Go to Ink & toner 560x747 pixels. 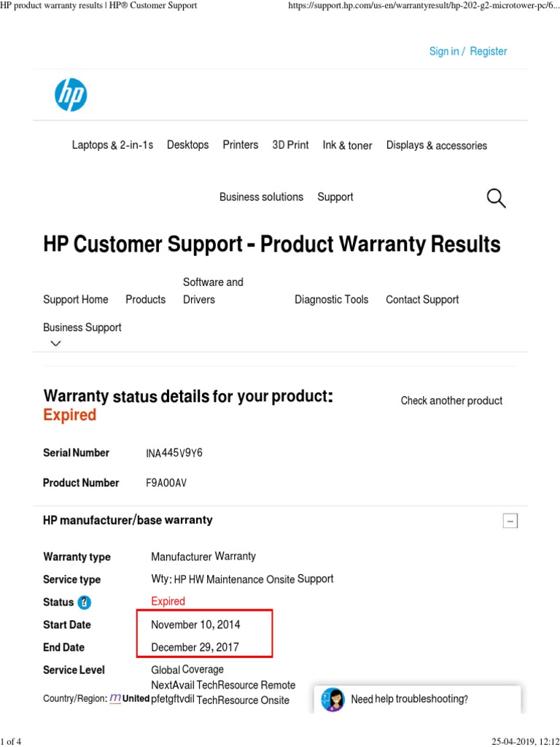click(x=347, y=145)
